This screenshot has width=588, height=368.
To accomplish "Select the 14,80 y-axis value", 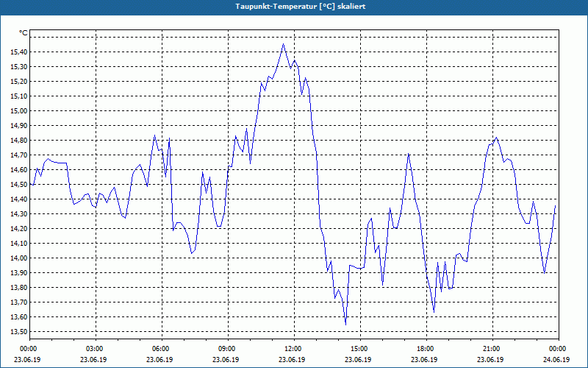I will [x=18, y=141].
